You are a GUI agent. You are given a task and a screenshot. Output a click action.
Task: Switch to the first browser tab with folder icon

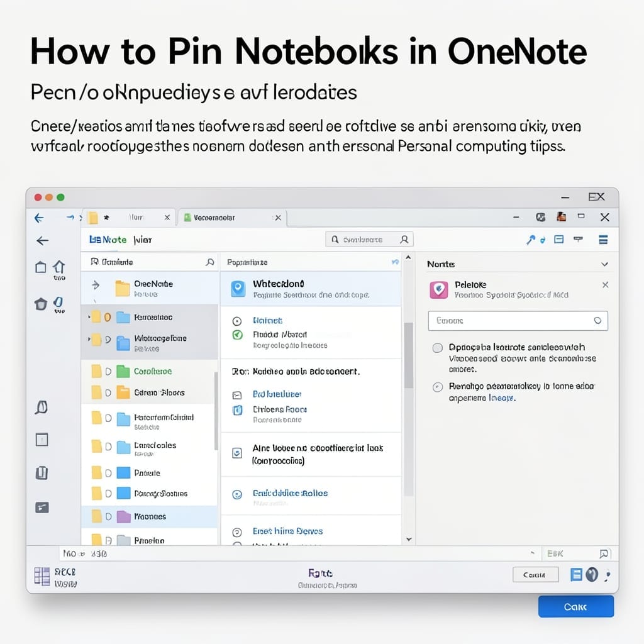coord(129,217)
